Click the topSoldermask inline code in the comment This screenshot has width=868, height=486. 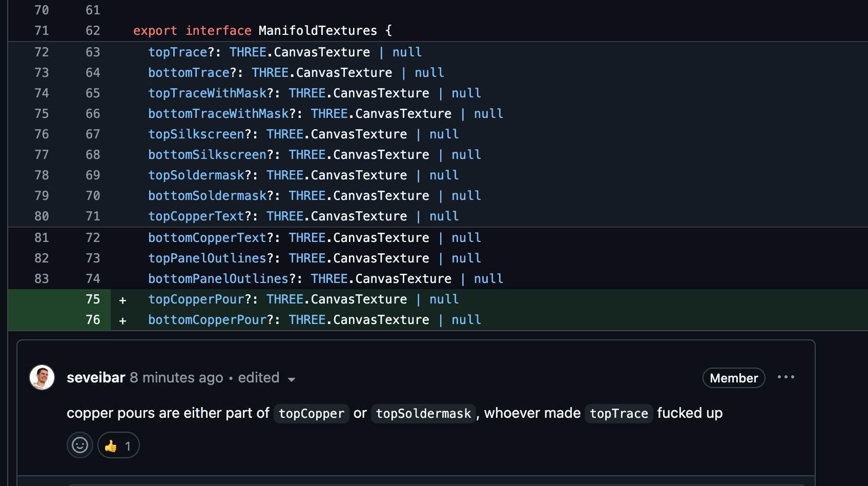[423, 414]
